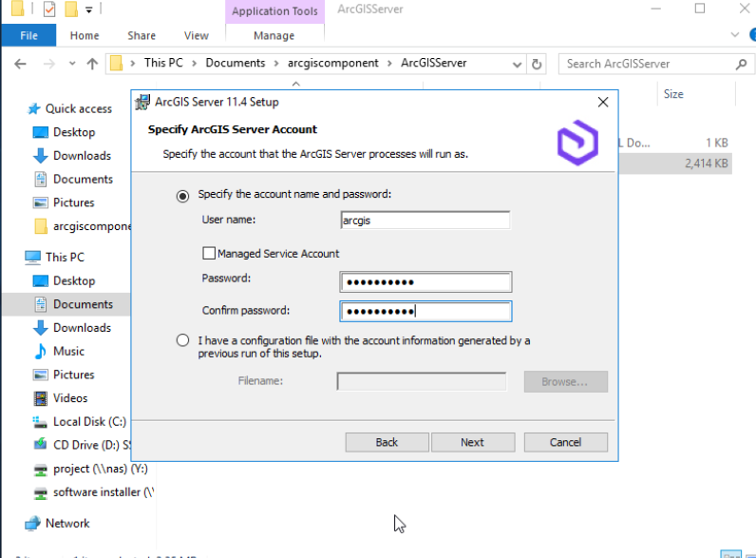Click the User name field containing arcgis
This screenshot has height=558, width=756.
point(425,221)
